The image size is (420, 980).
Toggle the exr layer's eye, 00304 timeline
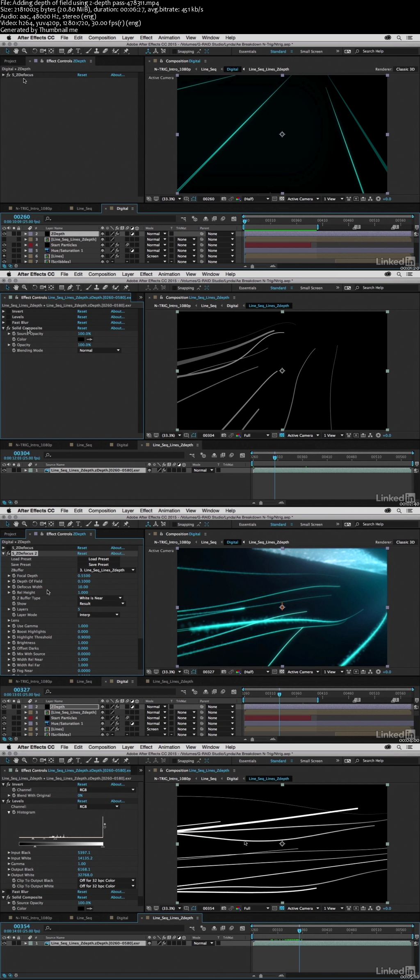tap(4, 470)
